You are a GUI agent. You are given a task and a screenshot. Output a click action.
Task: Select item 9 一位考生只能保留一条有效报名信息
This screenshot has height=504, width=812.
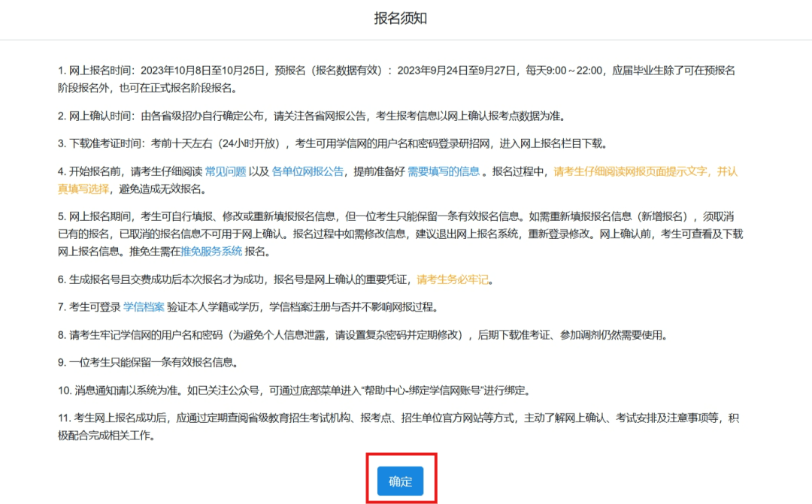pos(150,363)
